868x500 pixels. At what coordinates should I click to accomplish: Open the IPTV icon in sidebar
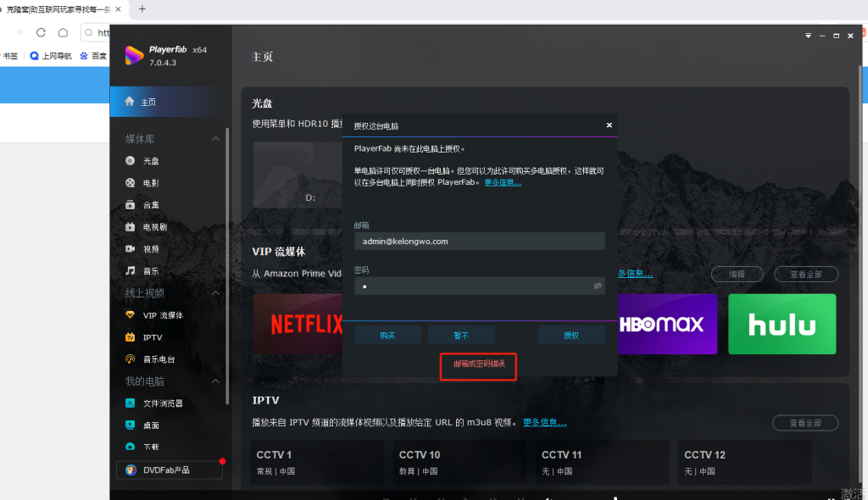[130, 337]
